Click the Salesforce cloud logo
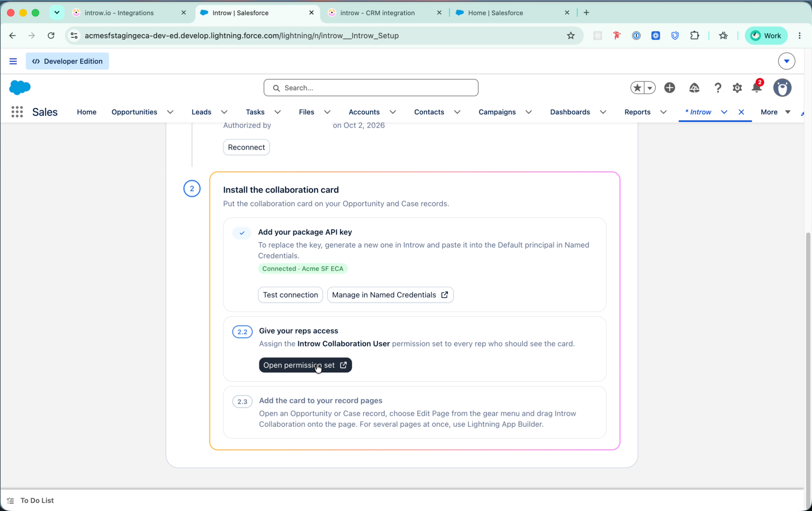The height and width of the screenshot is (511, 812). [20, 88]
